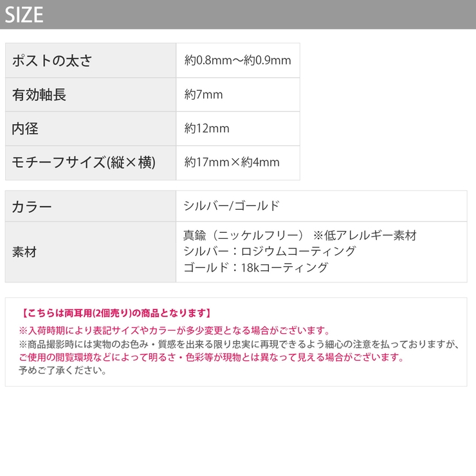The width and height of the screenshot is (476, 476).
Task: Select the モチーフサイズ(縦×横) label
Action: tap(84, 162)
